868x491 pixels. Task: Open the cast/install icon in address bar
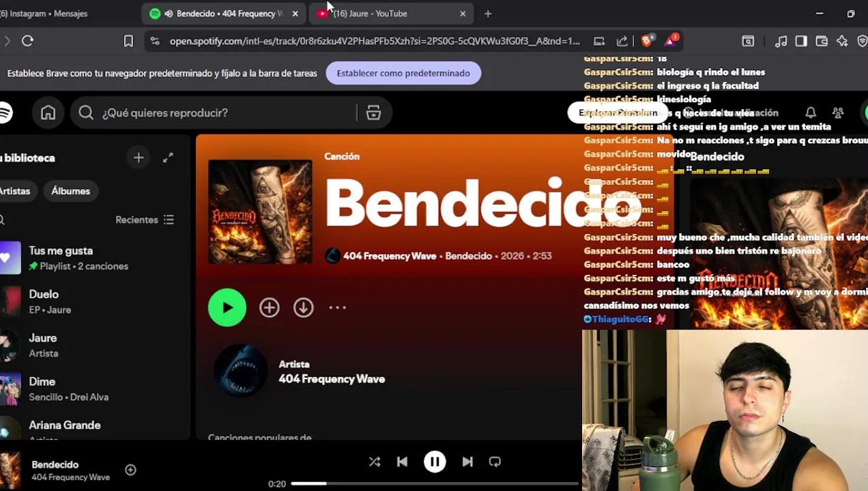(599, 41)
